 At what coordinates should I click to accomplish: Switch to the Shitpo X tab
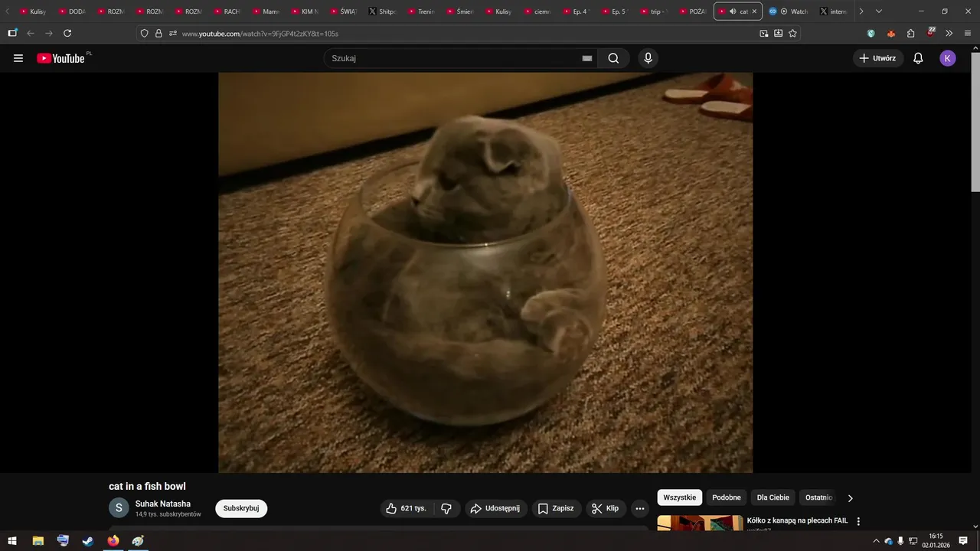click(382, 11)
